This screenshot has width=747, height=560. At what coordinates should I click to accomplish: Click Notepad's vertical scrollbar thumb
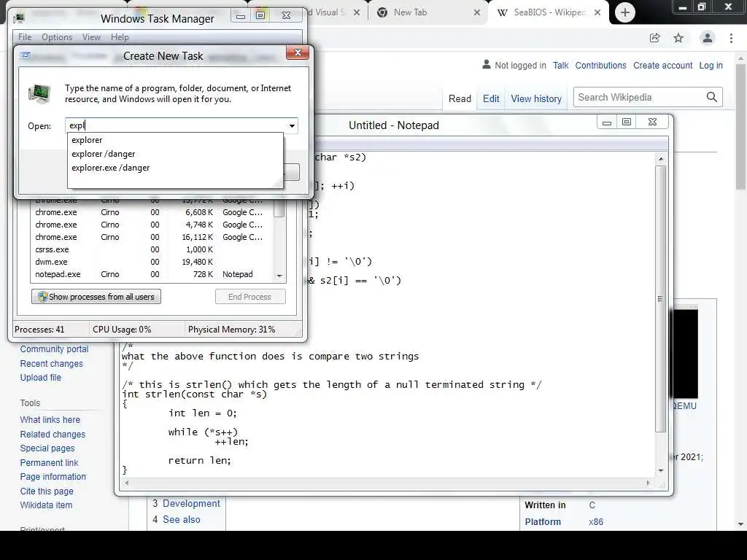tap(660, 299)
